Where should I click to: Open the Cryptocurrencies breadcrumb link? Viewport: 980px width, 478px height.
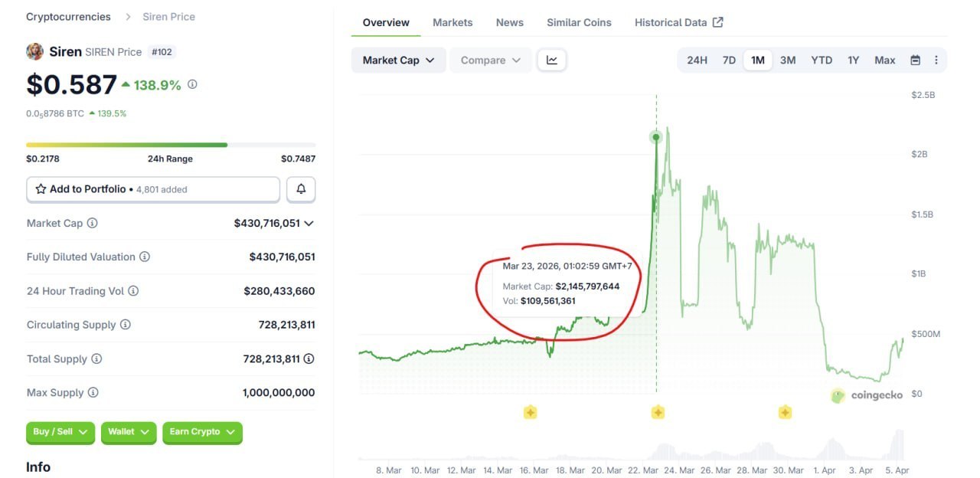pos(68,16)
